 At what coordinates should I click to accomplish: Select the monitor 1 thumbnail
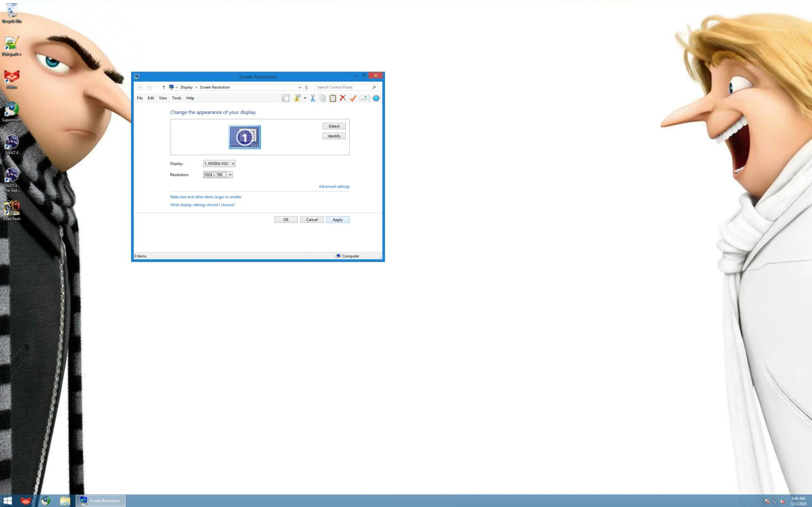point(245,137)
